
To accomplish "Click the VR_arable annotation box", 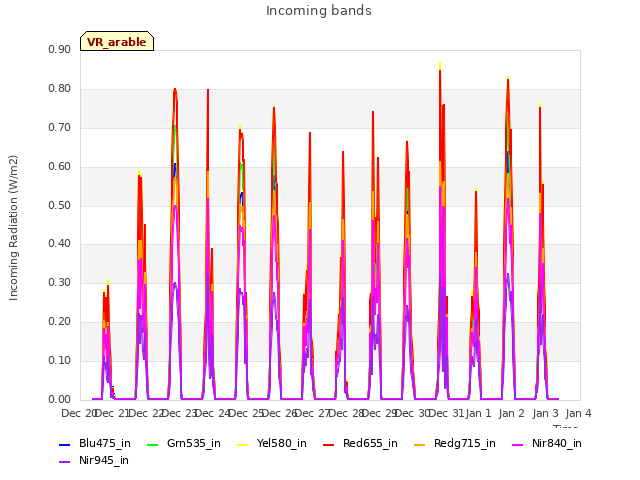I will (117, 41).
